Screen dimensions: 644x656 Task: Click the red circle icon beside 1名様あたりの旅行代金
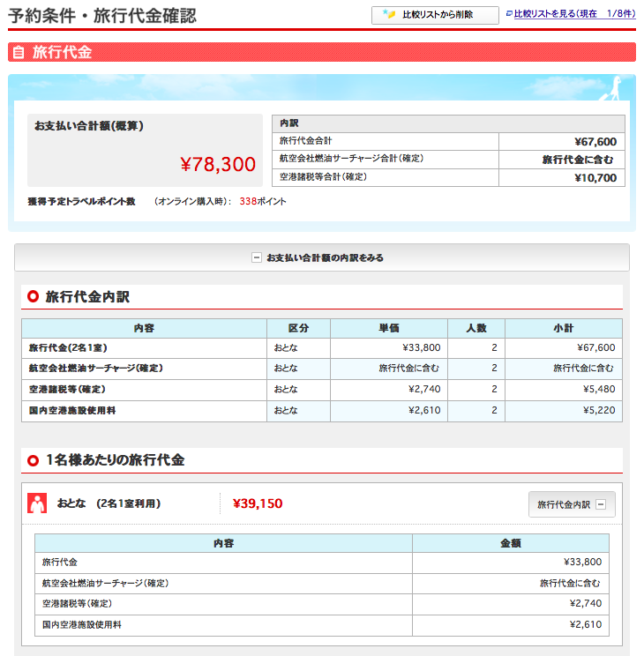pos(33,460)
